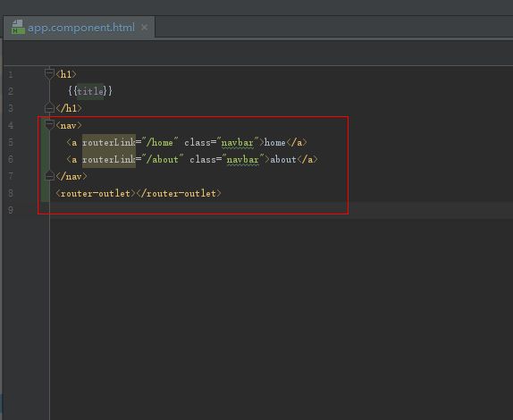Click routerLink attribute on about link line
The image size is (513, 420).
[x=109, y=160]
